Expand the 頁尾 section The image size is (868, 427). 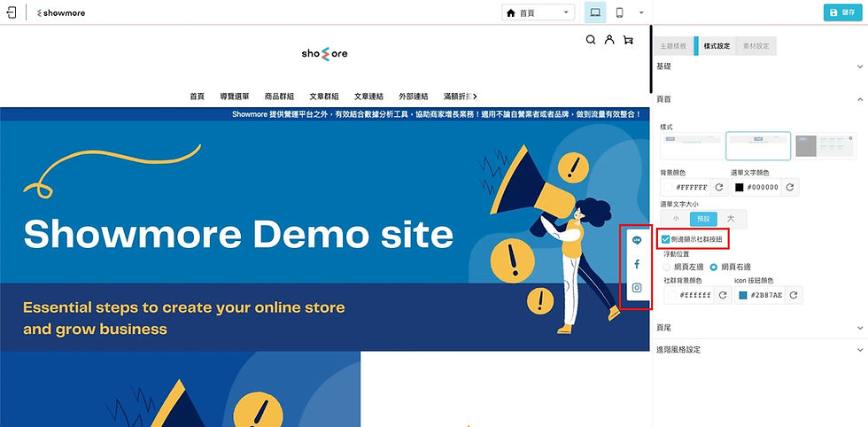pyautogui.click(x=760, y=328)
